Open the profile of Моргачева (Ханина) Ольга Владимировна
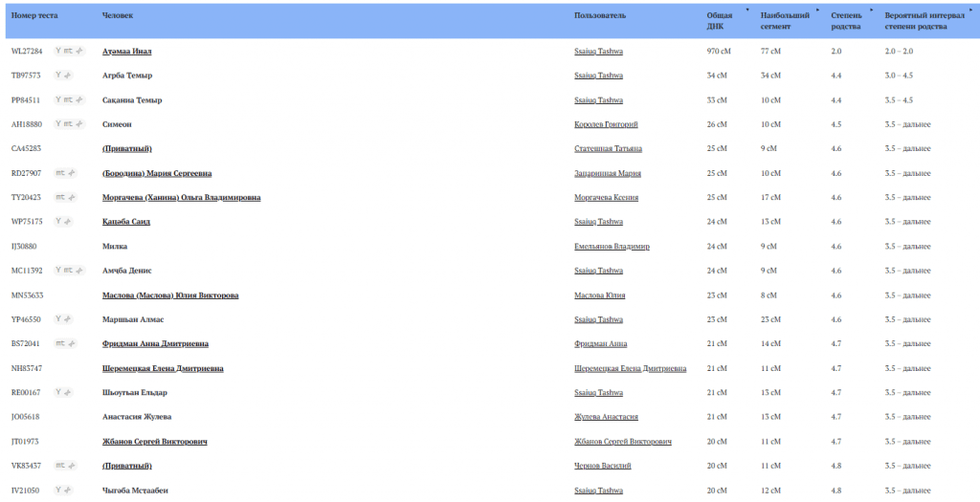Image resolution: width=980 pixels, height=502 pixels. click(181, 198)
